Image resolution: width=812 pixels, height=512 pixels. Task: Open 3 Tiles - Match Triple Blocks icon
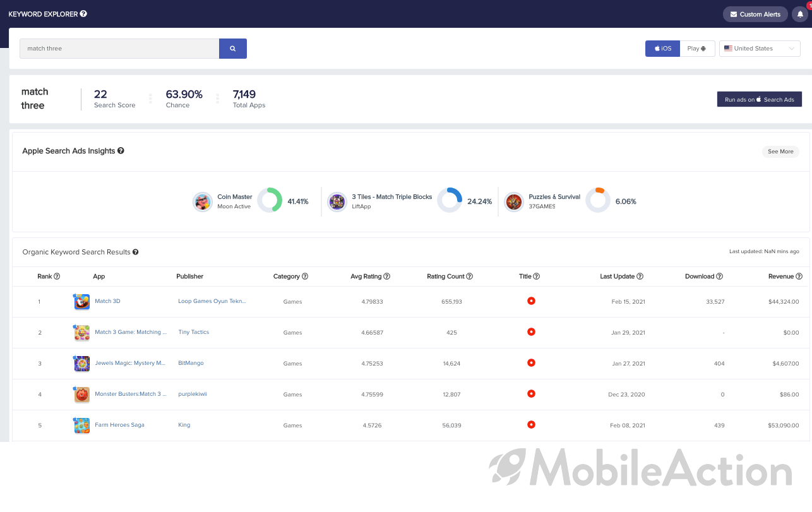coord(337,202)
